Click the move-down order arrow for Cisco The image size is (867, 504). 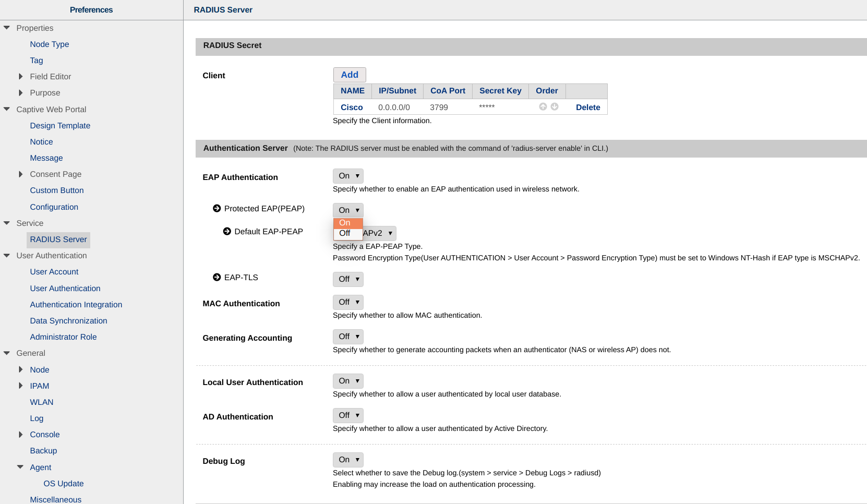click(555, 106)
